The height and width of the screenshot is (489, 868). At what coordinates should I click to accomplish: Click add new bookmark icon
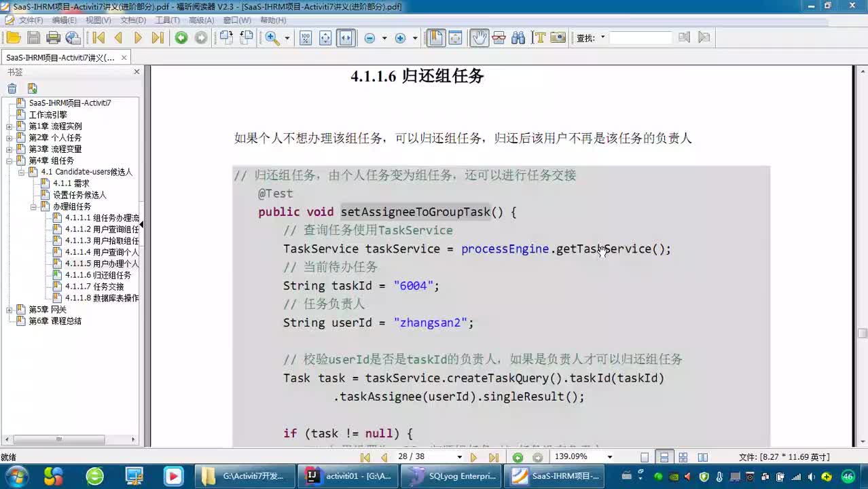click(32, 88)
